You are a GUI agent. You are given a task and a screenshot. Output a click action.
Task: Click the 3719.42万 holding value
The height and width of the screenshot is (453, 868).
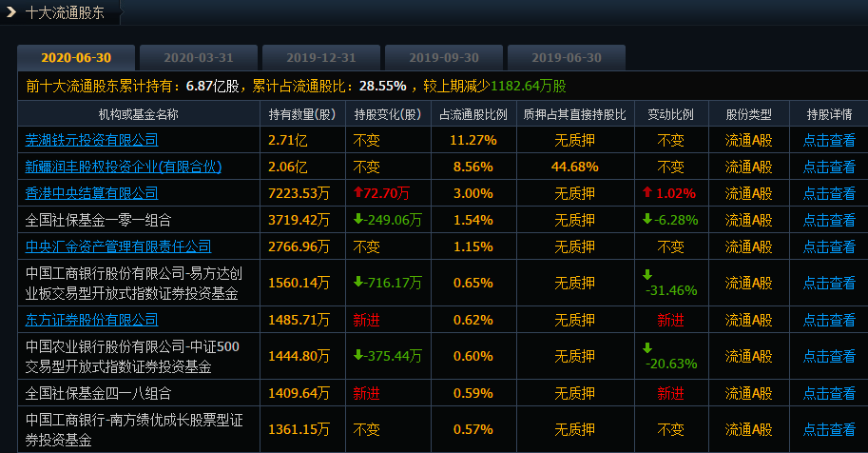point(299,220)
